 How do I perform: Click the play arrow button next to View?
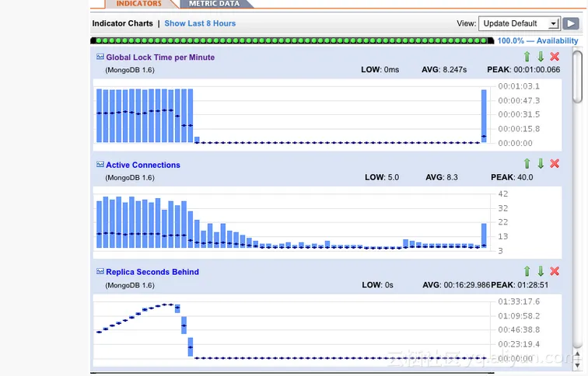click(x=571, y=23)
